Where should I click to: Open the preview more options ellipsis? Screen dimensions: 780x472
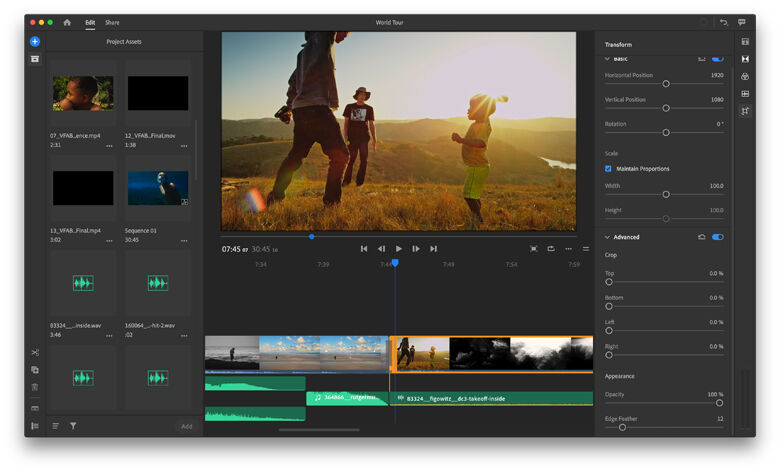(569, 249)
